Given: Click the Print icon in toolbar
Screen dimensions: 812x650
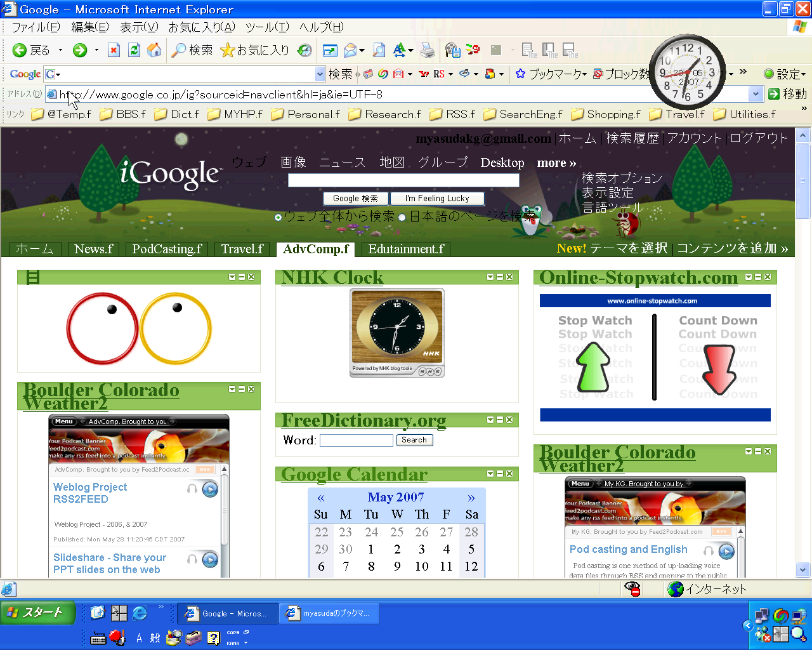Looking at the screenshot, I should (x=428, y=50).
